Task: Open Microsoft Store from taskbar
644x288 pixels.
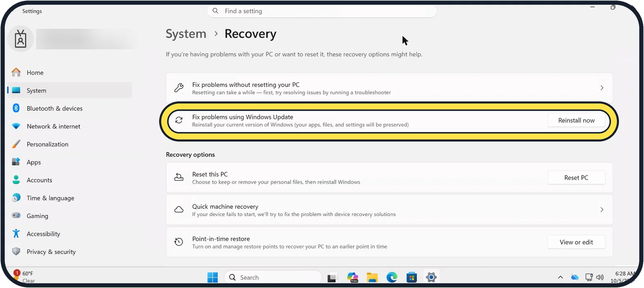Action: pos(412,277)
